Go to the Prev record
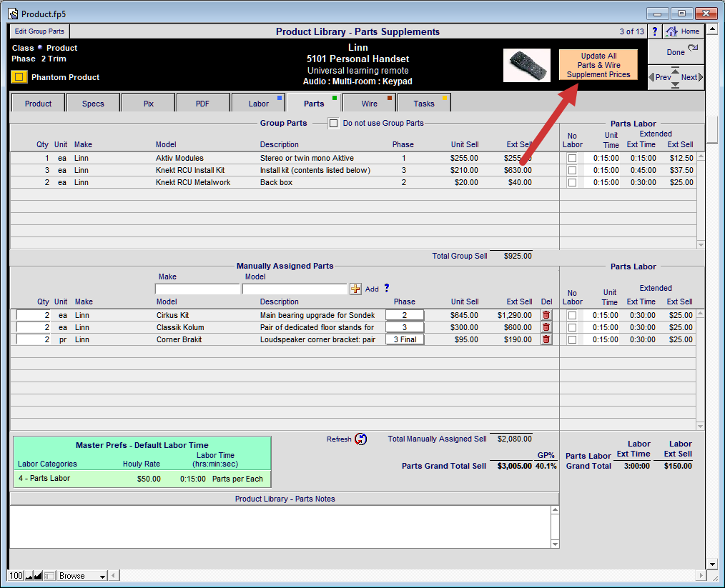The height and width of the screenshot is (588, 725). coord(660,77)
